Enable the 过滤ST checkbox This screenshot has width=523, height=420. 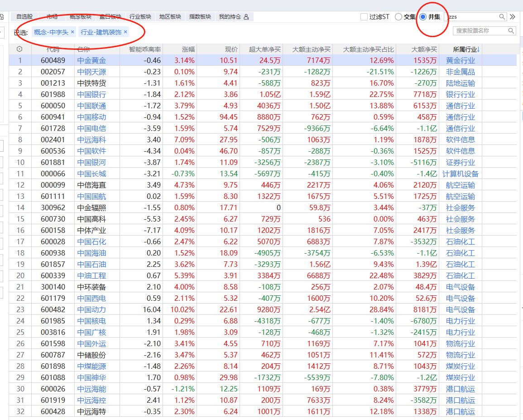364,17
